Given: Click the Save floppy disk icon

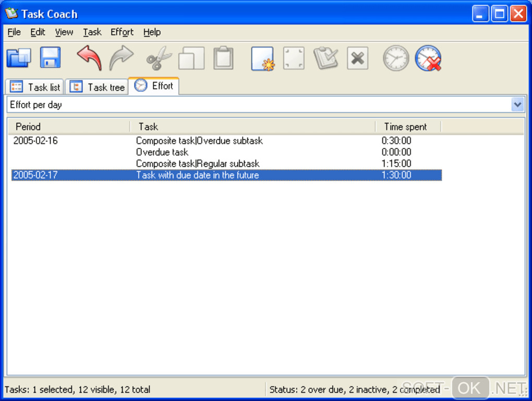Looking at the screenshot, I should tap(50, 58).
